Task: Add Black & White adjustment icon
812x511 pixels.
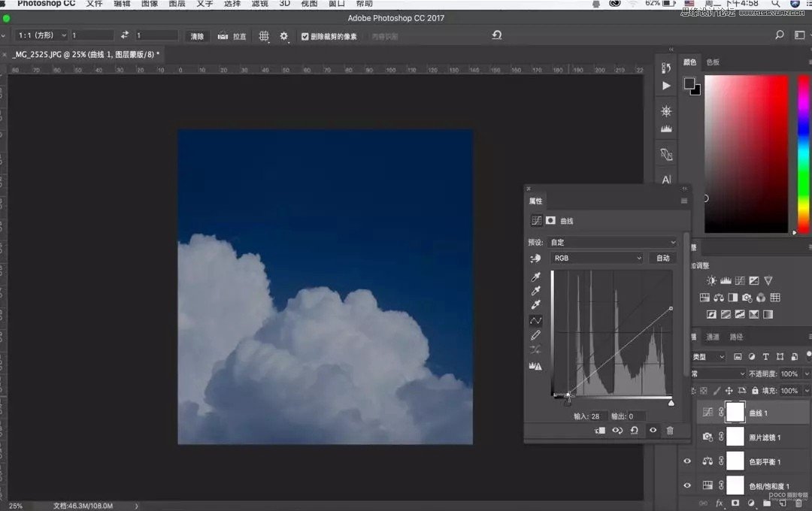Action: [x=733, y=298]
